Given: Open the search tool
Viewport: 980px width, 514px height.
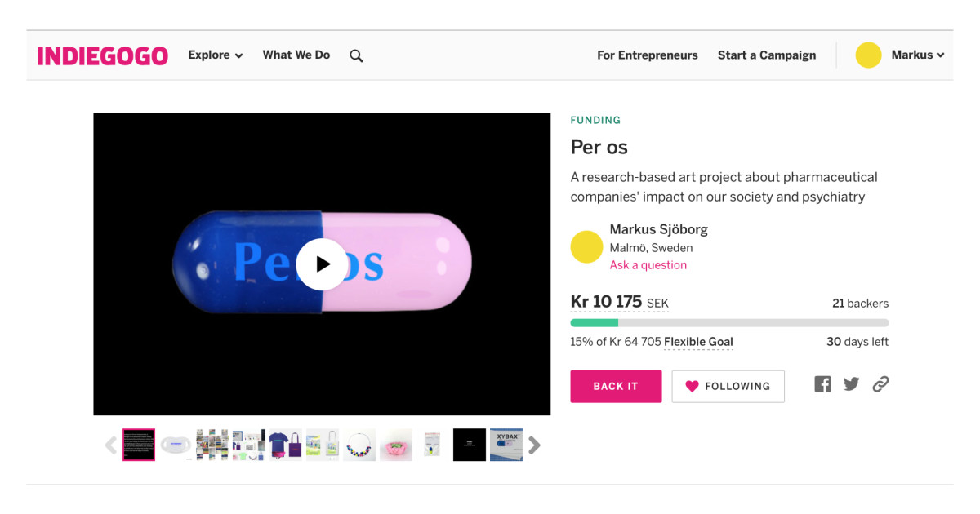Looking at the screenshot, I should [x=356, y=55].
